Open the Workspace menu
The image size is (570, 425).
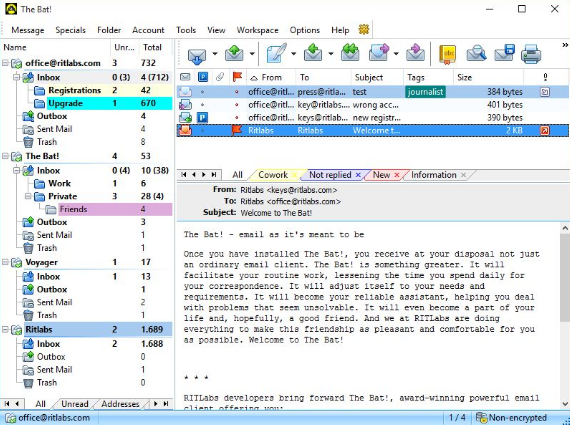coord(257,30)
